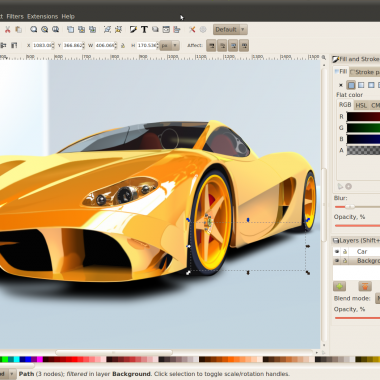Select the Text tool icon
380x380 pixels.
(144, 30)
